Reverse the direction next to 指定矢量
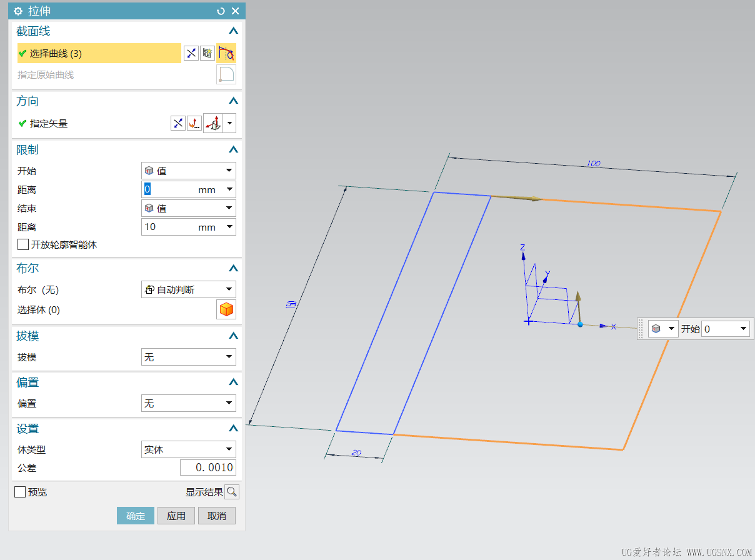755x560 pixels. coord(178,124)
